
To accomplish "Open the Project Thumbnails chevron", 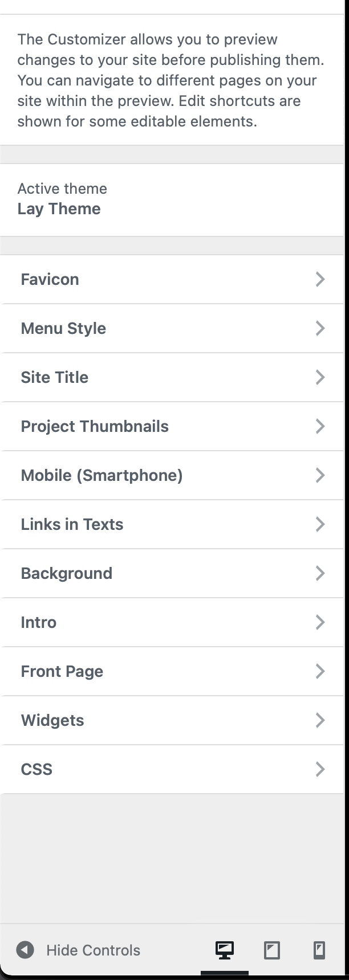I will coord(320,426).
